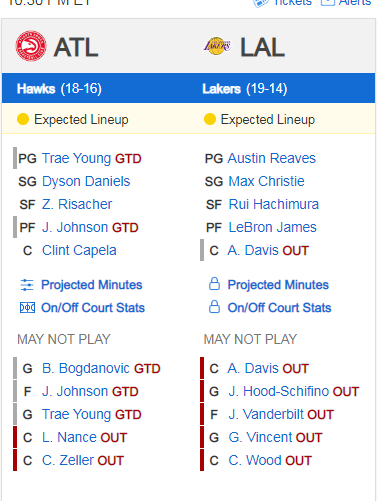The image size is (392, 501).
Task: Click C. Wood OUT entry
Action: (270, 461)
